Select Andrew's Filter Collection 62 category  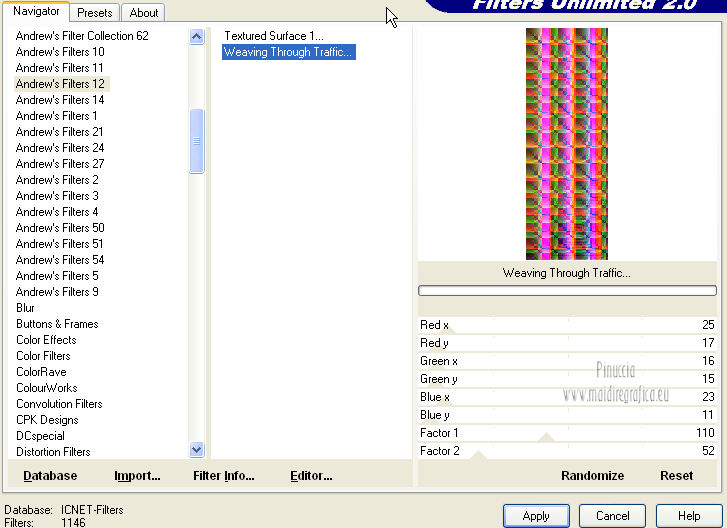[x=82, y=36]
